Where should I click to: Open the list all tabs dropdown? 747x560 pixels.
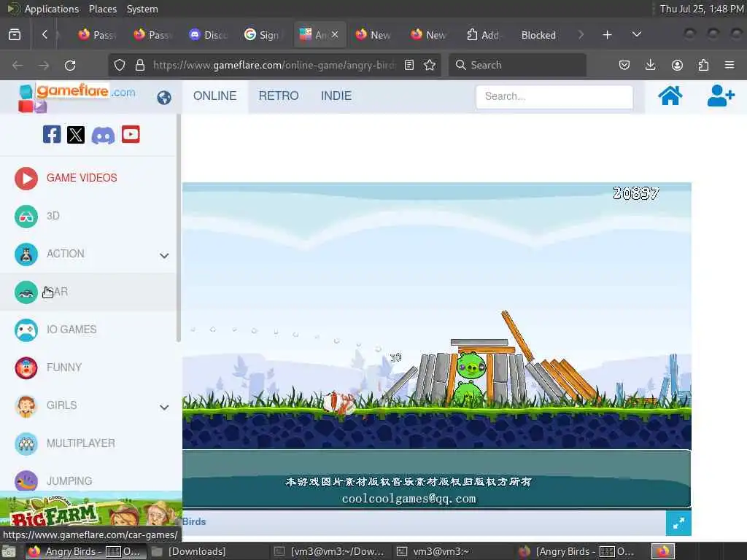coord(636,34)
